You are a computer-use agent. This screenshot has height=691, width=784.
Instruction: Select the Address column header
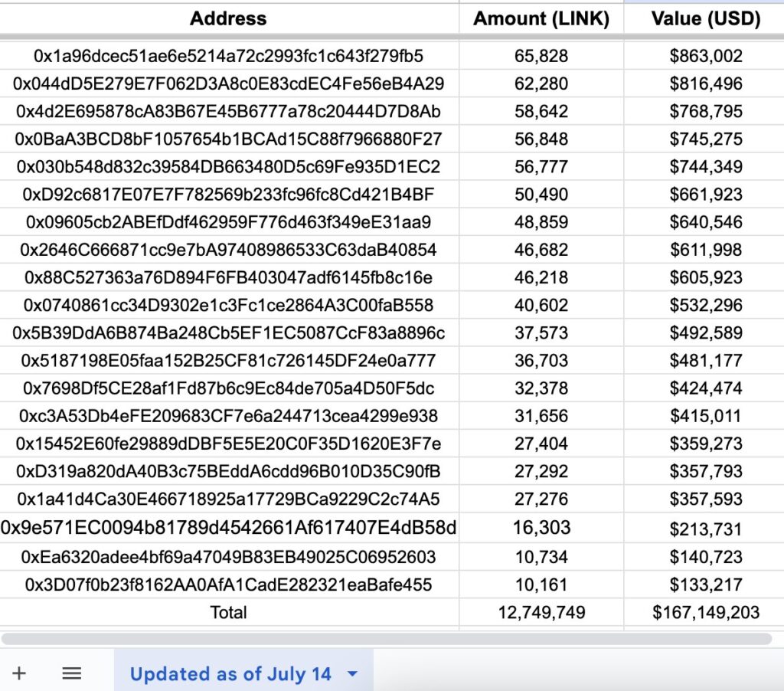pos(228,19)
